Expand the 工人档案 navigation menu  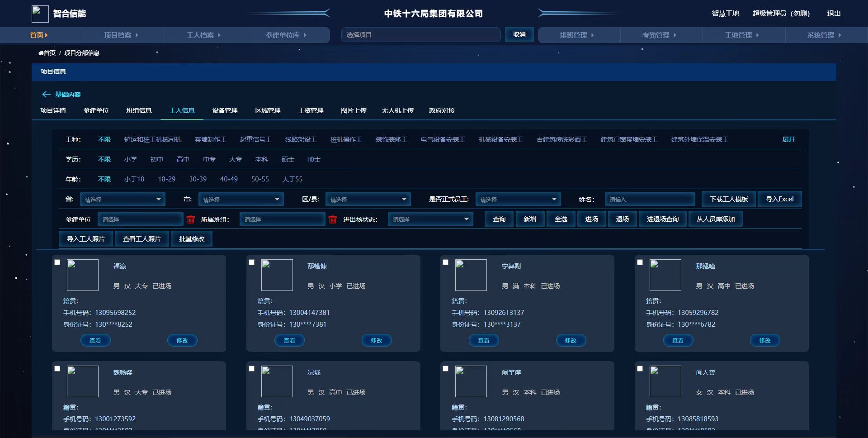(204, 35)
